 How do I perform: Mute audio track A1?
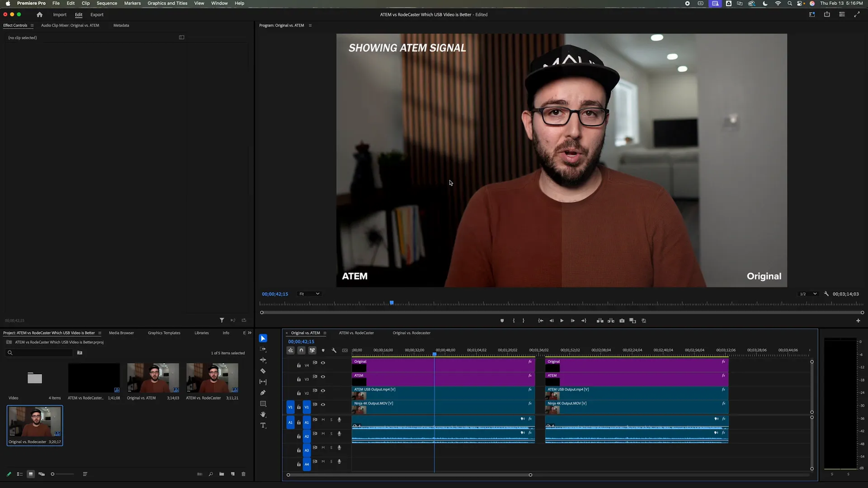[x=323, y=420]
